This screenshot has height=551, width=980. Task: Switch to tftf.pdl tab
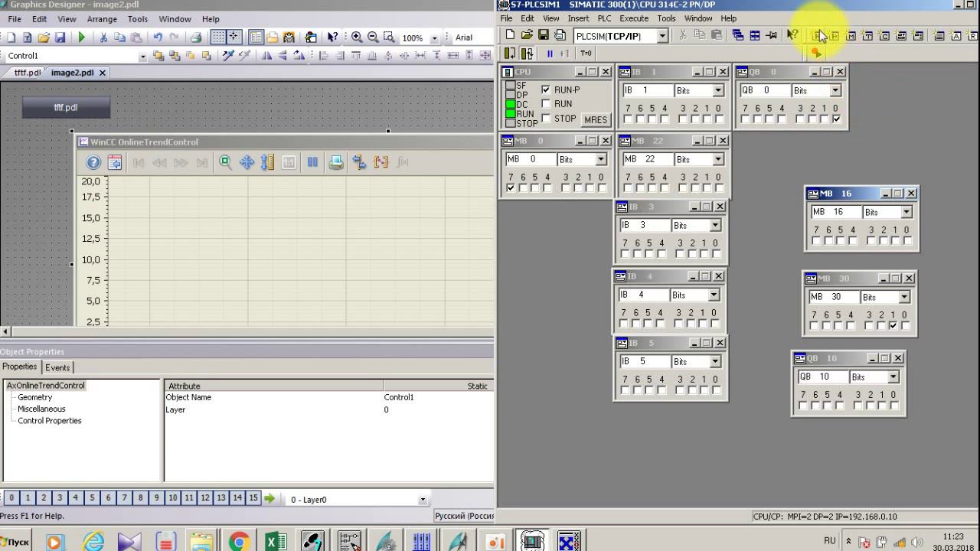(27, 73)
